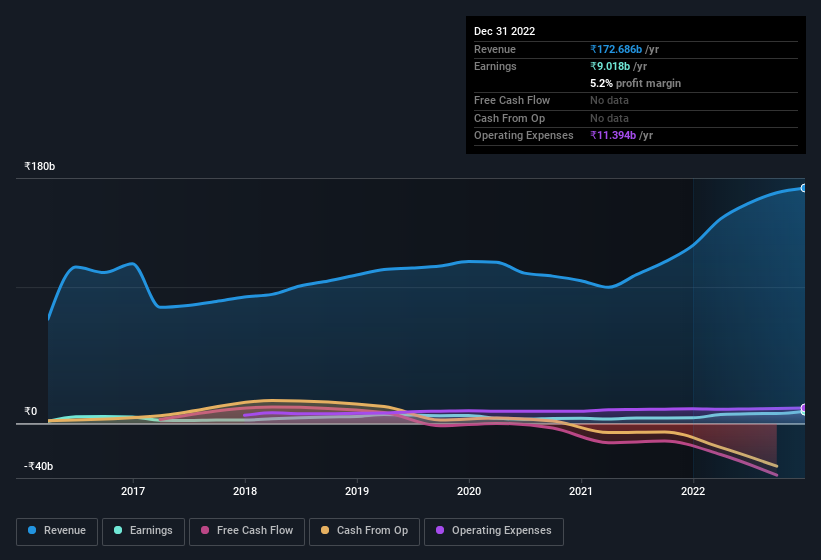Click the ₹11.394b operating expenses value
821x560 pixels.
[x=613, y=136]
